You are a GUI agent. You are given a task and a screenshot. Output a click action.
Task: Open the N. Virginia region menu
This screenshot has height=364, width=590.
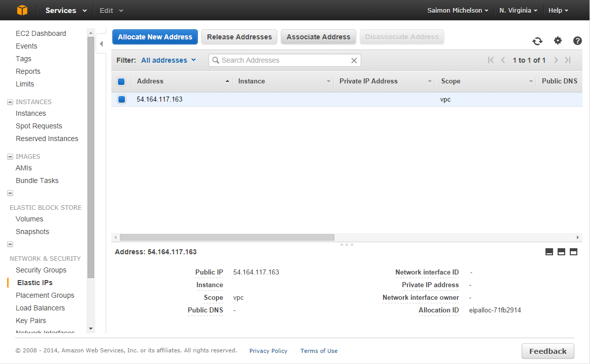[x=518, y=11]
